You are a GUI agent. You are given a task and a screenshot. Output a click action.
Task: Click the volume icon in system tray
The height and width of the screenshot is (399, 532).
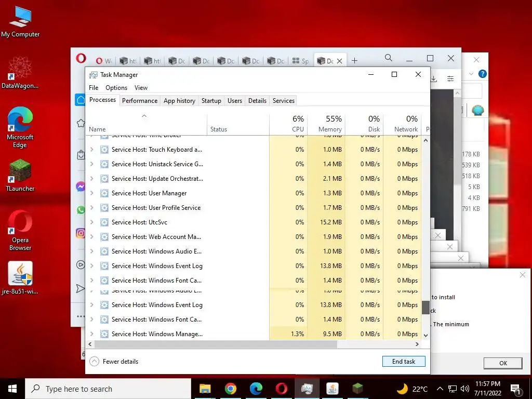tap(465, 389)
